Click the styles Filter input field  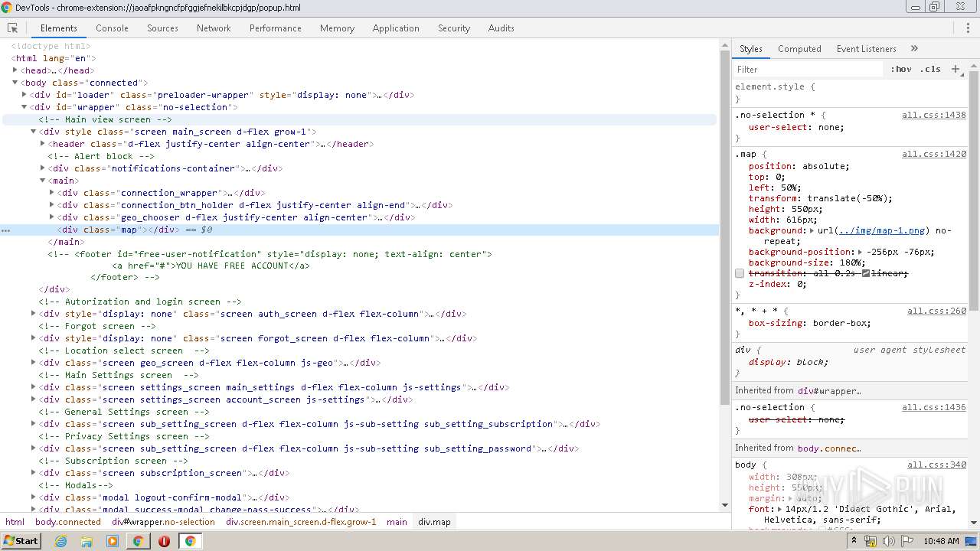(x=808, y=69)
